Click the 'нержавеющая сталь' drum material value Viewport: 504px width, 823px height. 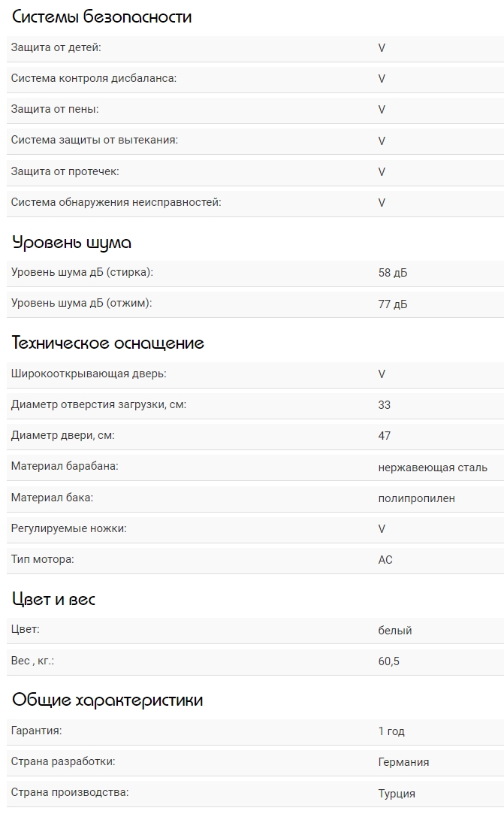[x=433, y=467]
